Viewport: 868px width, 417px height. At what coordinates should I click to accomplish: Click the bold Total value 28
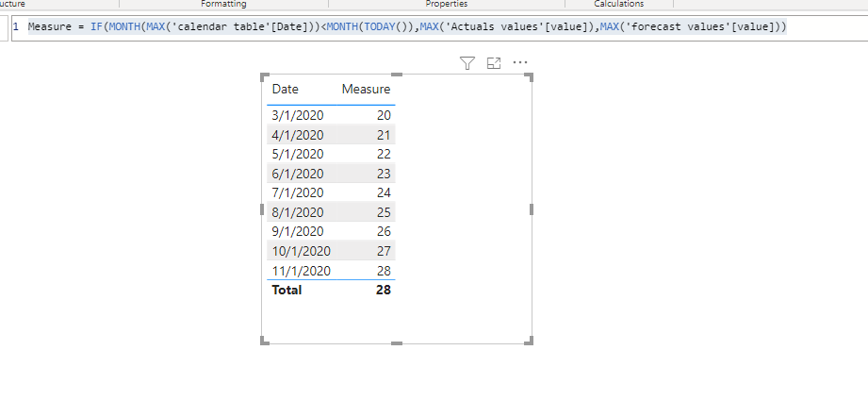coord(383,290)
